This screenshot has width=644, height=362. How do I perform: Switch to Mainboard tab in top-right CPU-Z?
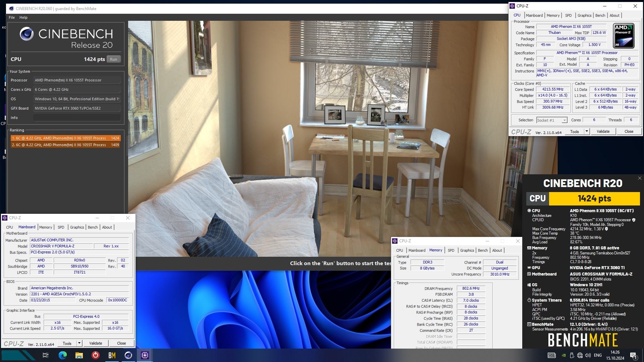click(x=534, y=15)
